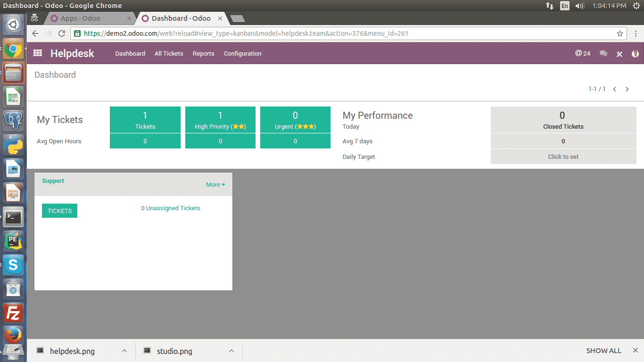Open the Terminal from the dock
This screenshot has height=362, width=644.
point(13,217)
